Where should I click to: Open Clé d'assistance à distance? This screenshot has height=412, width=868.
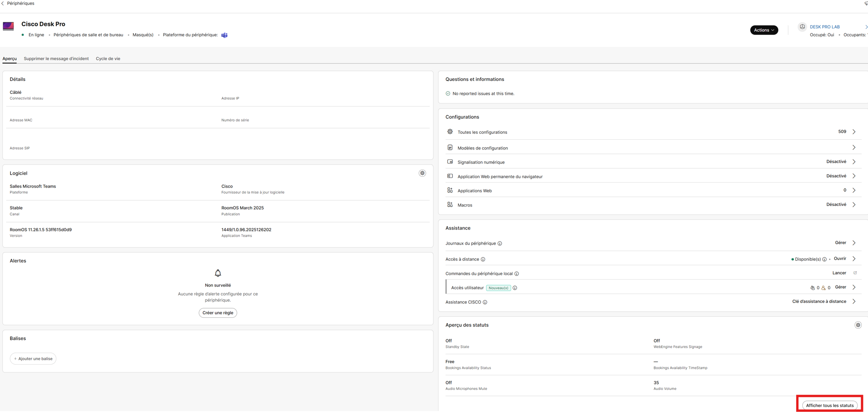(819, 302)
